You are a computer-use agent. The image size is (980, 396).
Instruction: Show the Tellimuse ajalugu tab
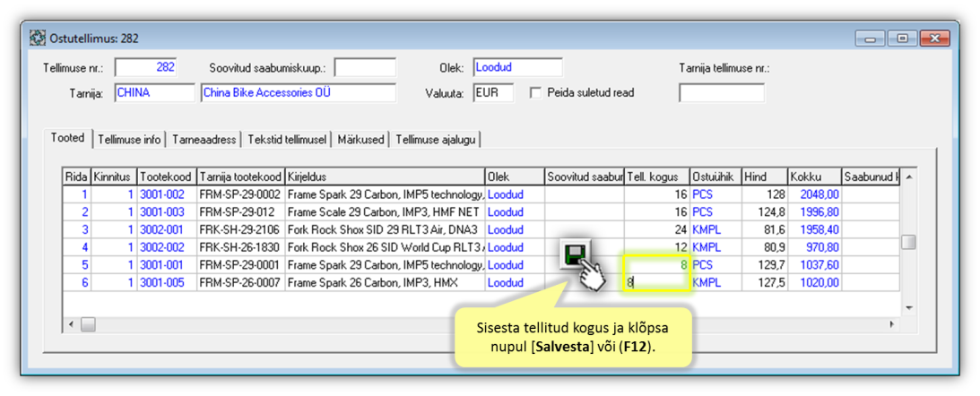437,139
